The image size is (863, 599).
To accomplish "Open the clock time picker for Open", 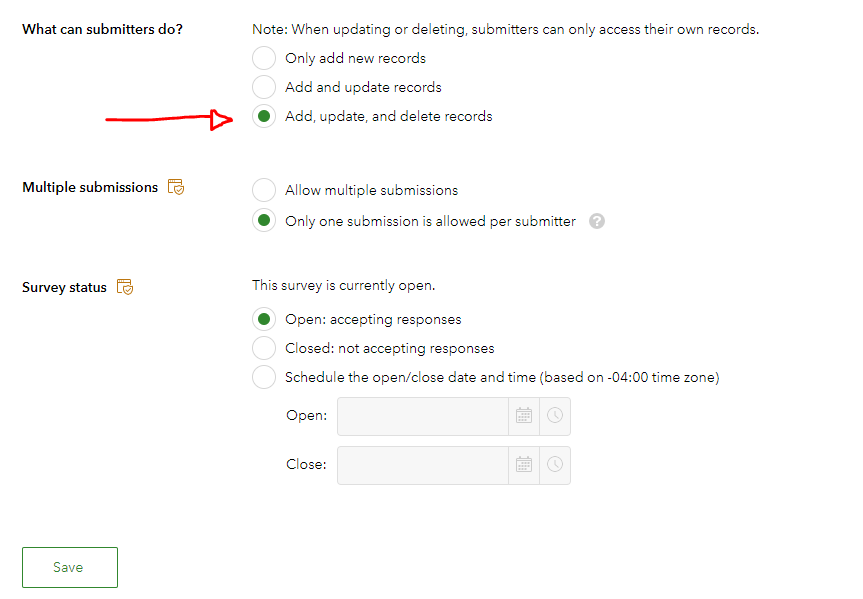I will (x=555, y=416).
